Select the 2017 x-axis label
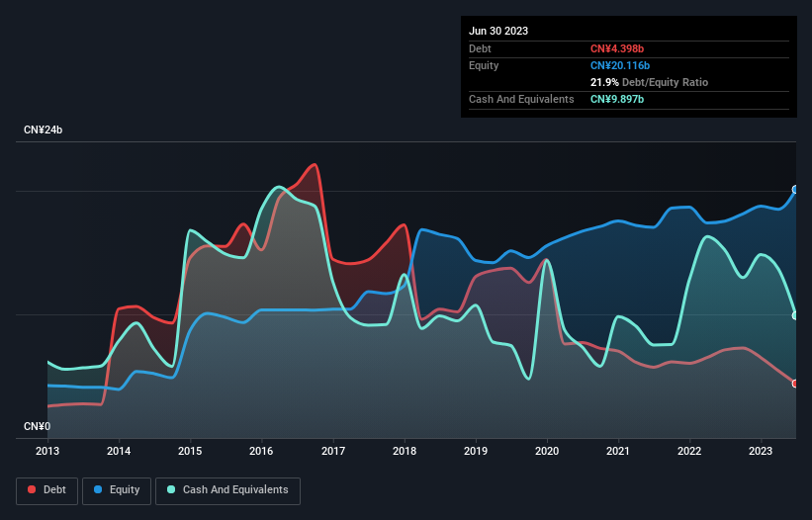The width and height of the screenshot is (812, 520). 333,451
